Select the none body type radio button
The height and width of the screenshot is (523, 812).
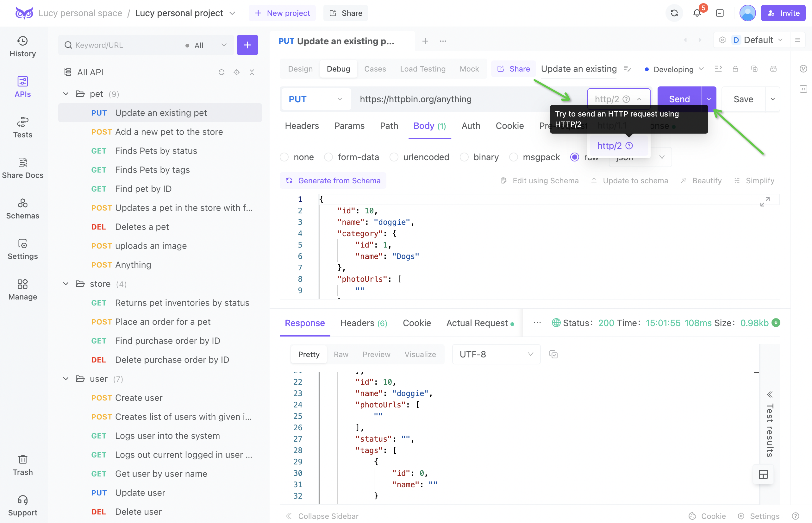click(x=285, y=157)
